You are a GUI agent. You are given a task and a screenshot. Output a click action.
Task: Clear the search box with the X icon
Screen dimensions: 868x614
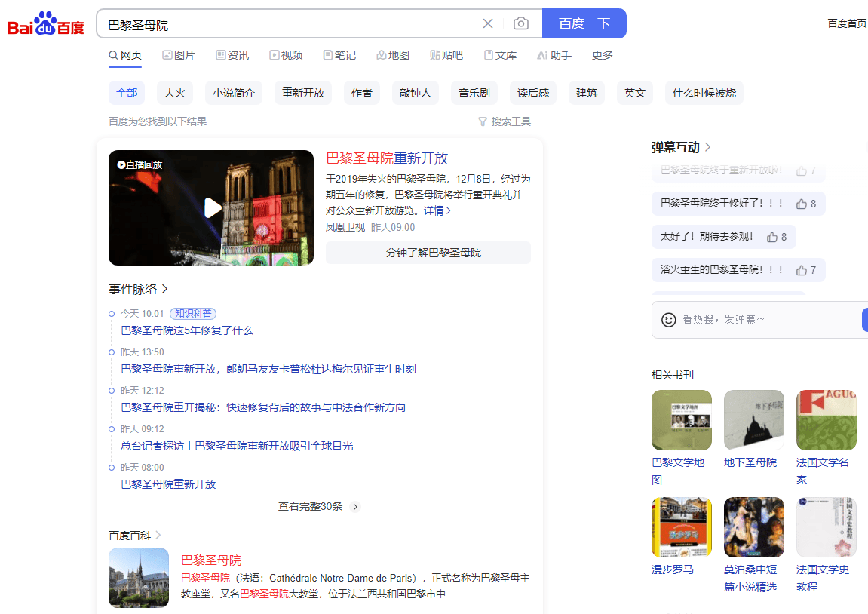(x=488, y=23)
